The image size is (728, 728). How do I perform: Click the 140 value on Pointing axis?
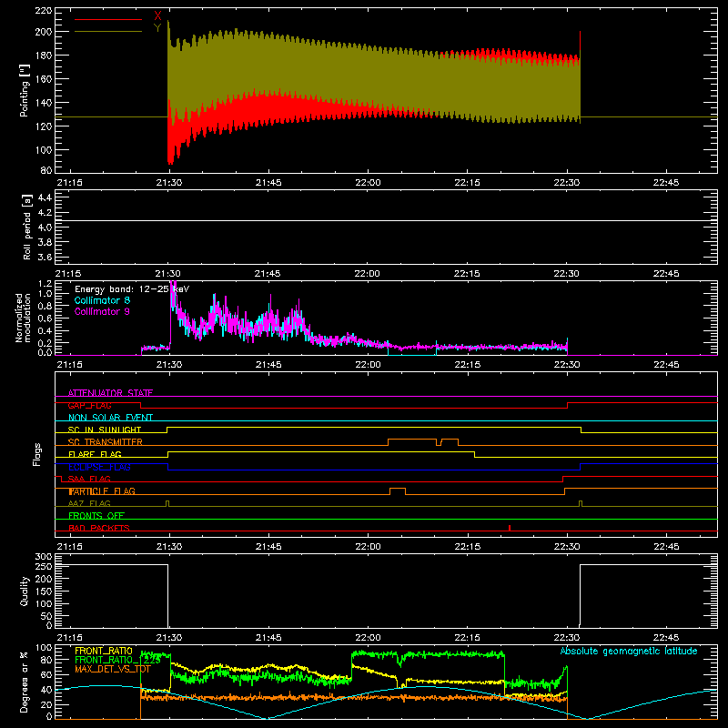pos(43,103)
